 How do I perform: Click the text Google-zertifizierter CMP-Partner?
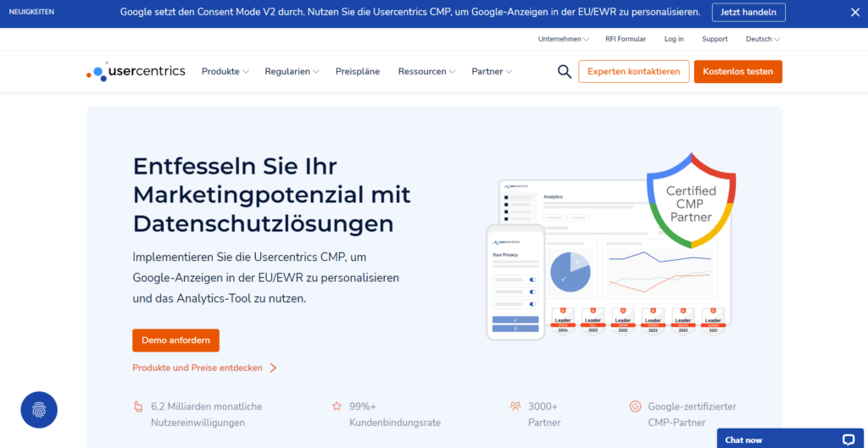692,414
